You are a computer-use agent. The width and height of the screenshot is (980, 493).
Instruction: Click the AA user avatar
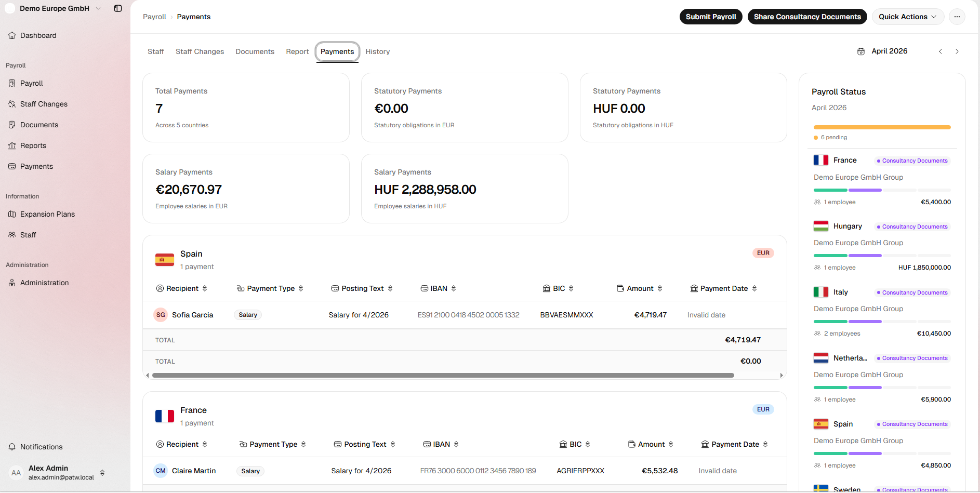click(16, 473)
